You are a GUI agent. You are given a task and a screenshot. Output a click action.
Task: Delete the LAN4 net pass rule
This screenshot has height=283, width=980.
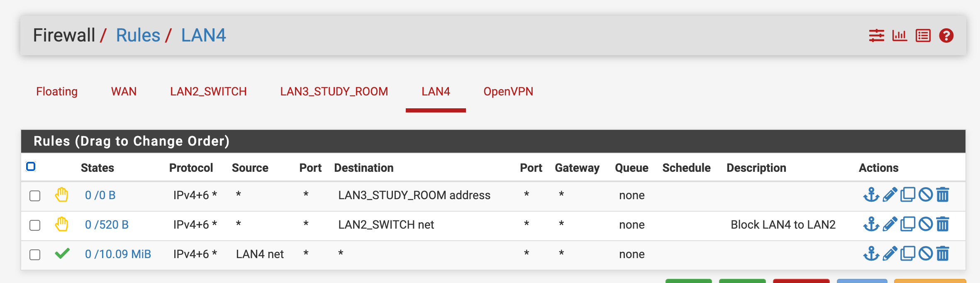click(943, 254)
